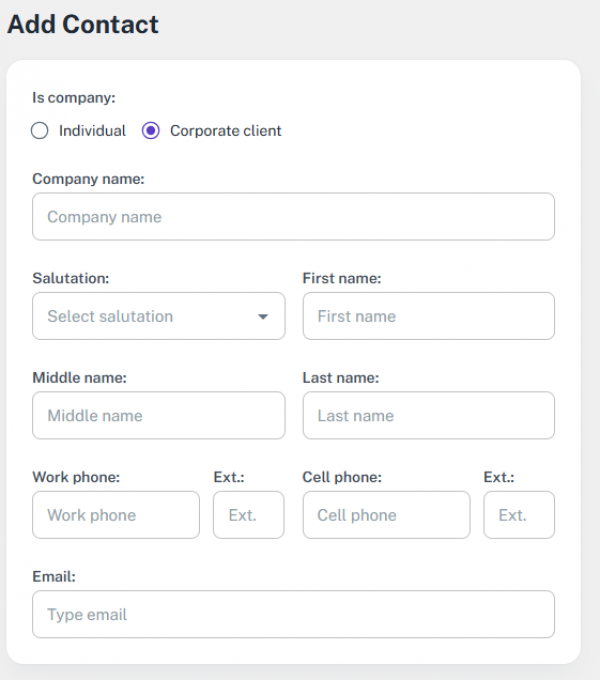
Task: Click the salutation dropdown arrow icon
Action: 263,317
